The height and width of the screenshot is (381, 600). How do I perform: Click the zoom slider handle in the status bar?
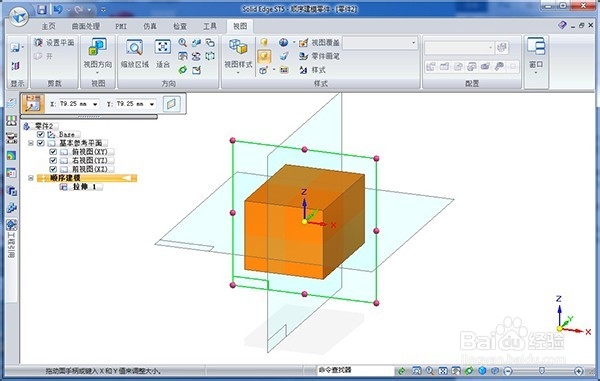(x=541, y=371)
